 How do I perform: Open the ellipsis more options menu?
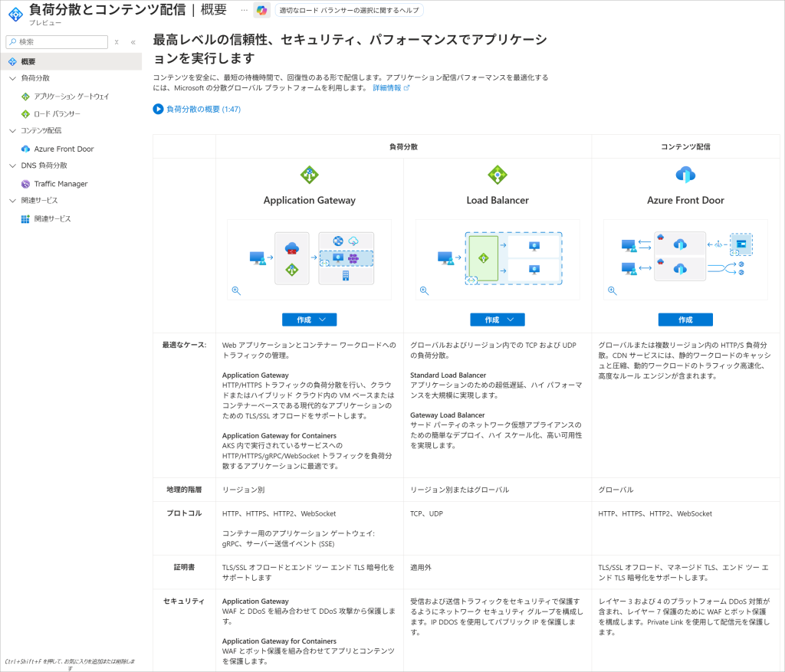pyautogui.click(x=244, y=10)
